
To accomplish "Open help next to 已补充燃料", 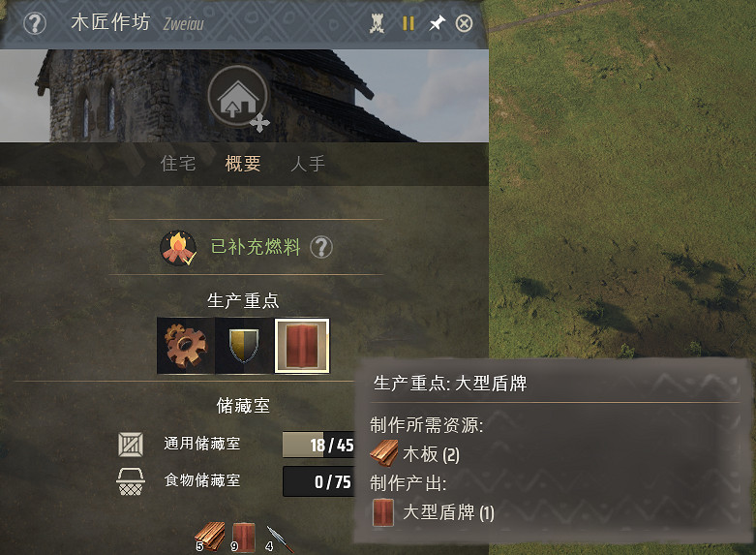I will tap(321, 247).
